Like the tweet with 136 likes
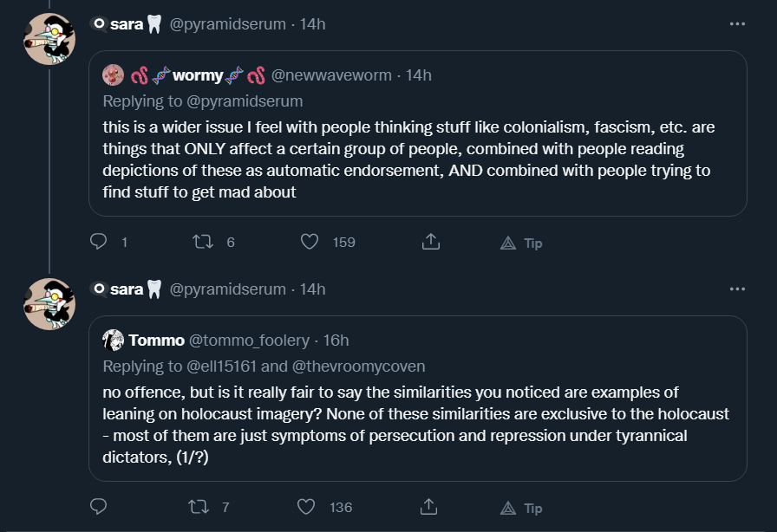This screenshot has height=532, width=777. pyautogui.click(x=306, y=507)
